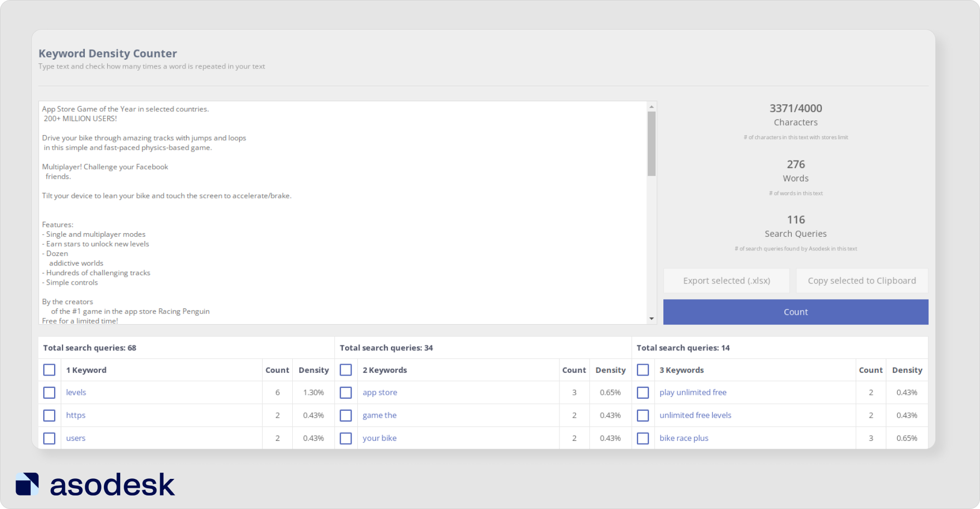Enable the 'bike race plus' checkbox
The width and height of the screenshot is (980, 509).
click(x=643, y=438)
